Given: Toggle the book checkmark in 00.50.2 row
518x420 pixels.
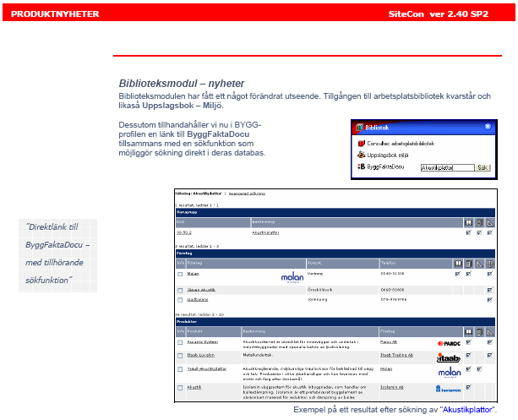Looking at the screenshot, I should pyautogui.click(x=468, y=232).
